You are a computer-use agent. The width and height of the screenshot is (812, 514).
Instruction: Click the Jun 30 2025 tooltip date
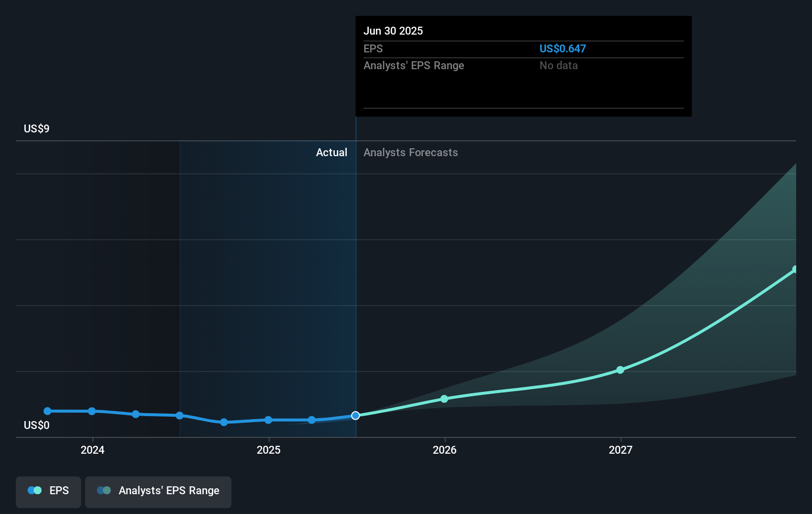pyautogui.click(x=393, y=31)
